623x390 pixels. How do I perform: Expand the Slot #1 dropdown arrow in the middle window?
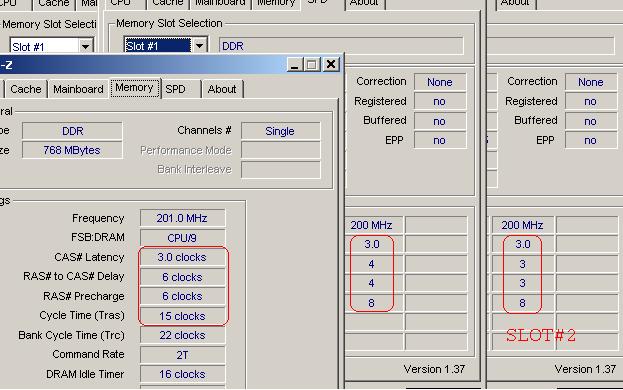199,46
